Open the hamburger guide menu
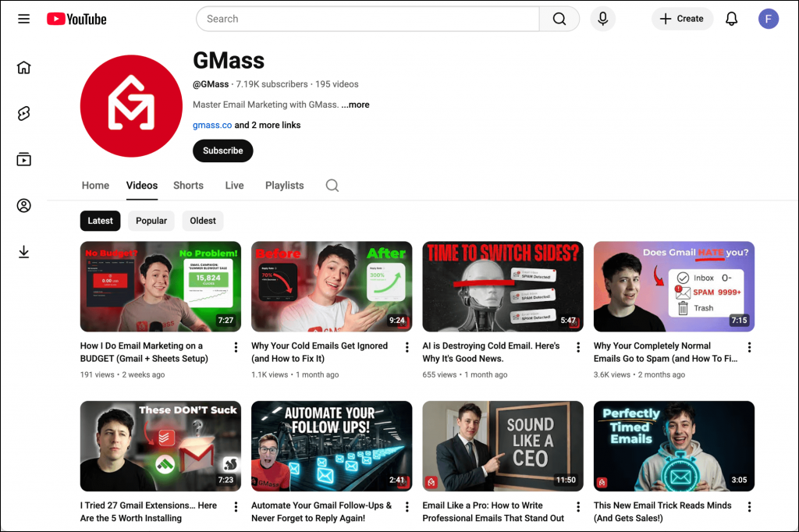This screenshot has width=799, height=532. click(24, 19)
